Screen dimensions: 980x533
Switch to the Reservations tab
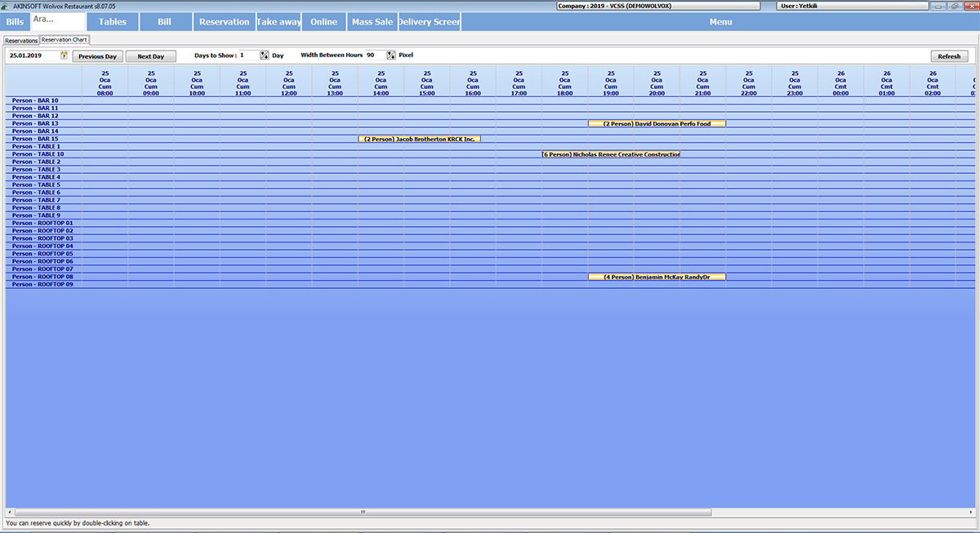tap(21, 40)
